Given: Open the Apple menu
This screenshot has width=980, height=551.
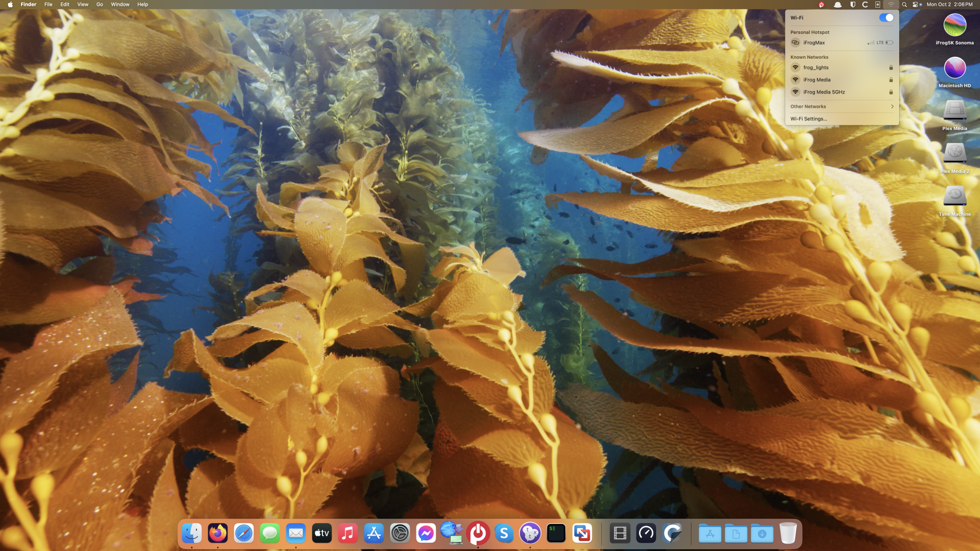Looking at the screenshot, I should tap(10, 4).
